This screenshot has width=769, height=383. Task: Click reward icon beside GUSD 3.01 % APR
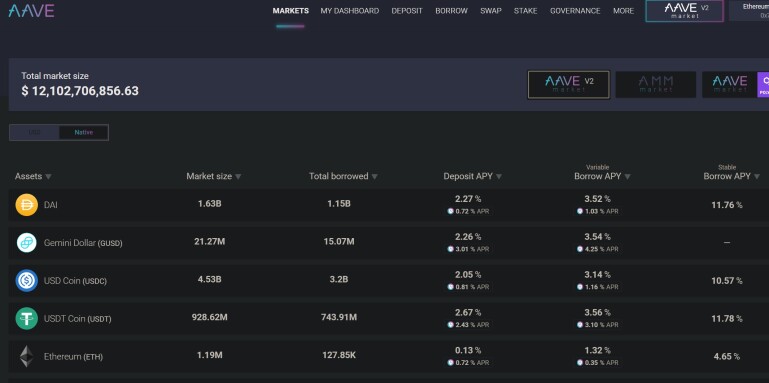tap(450, 249)
